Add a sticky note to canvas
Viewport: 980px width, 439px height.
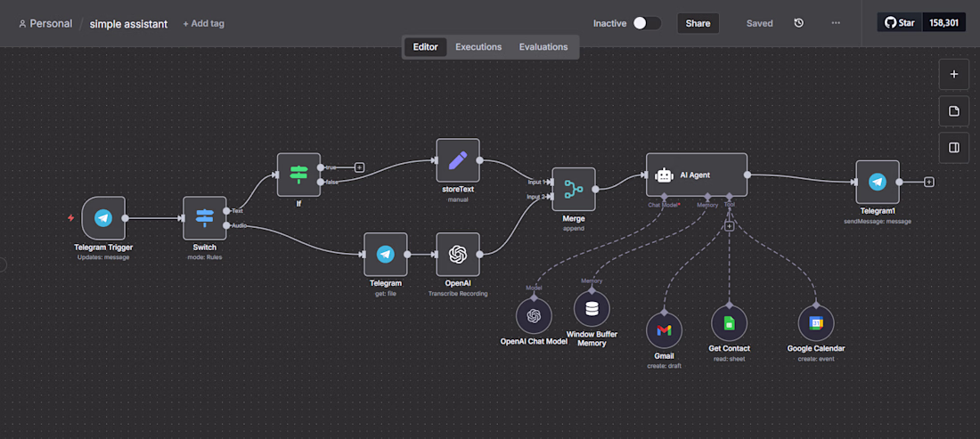coord(954,111)
